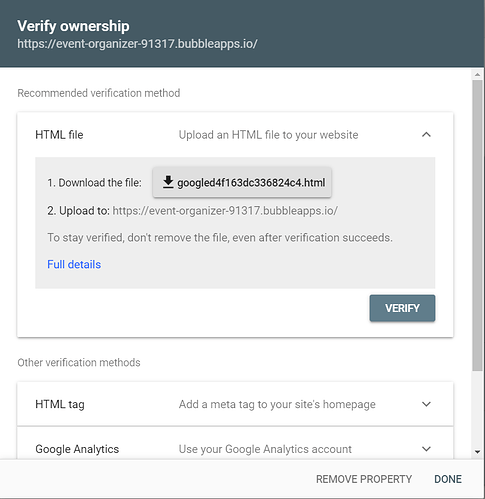Collapse the HTML file section chevron
The height and width of the screenshot is (499, 485).
426,135
